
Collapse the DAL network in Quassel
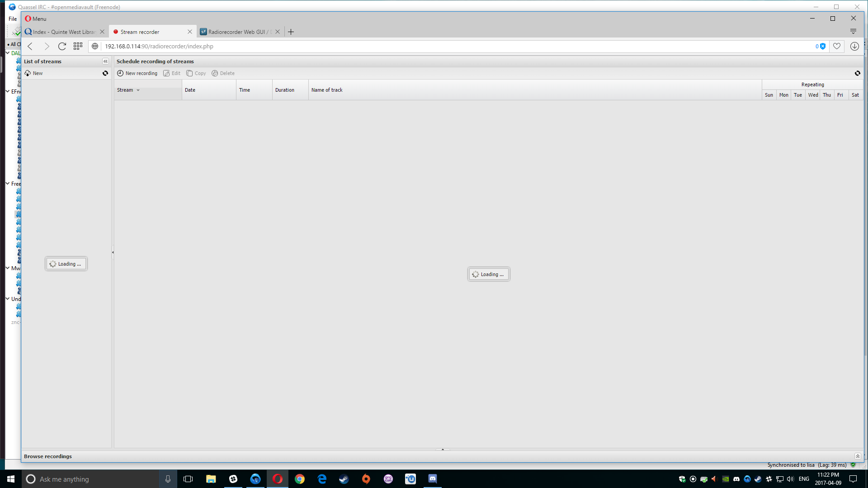(x=8, y=53)
